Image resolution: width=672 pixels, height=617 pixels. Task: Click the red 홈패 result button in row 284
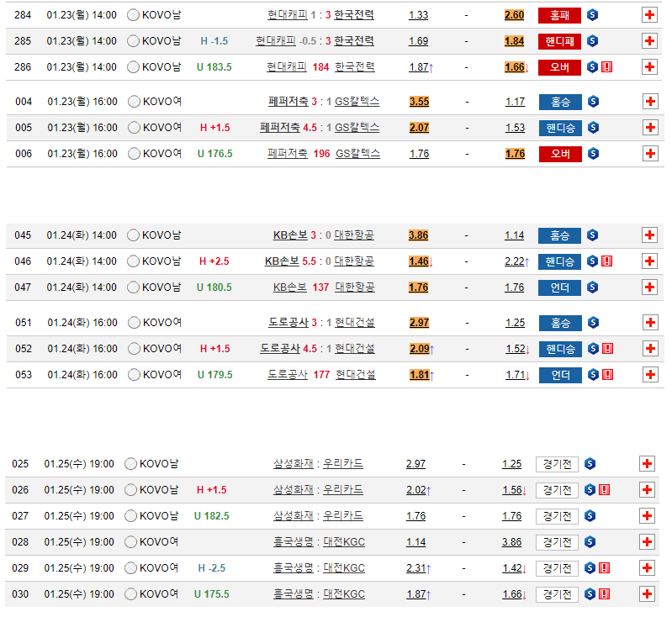pyautogui.click(x=559, y=15)
